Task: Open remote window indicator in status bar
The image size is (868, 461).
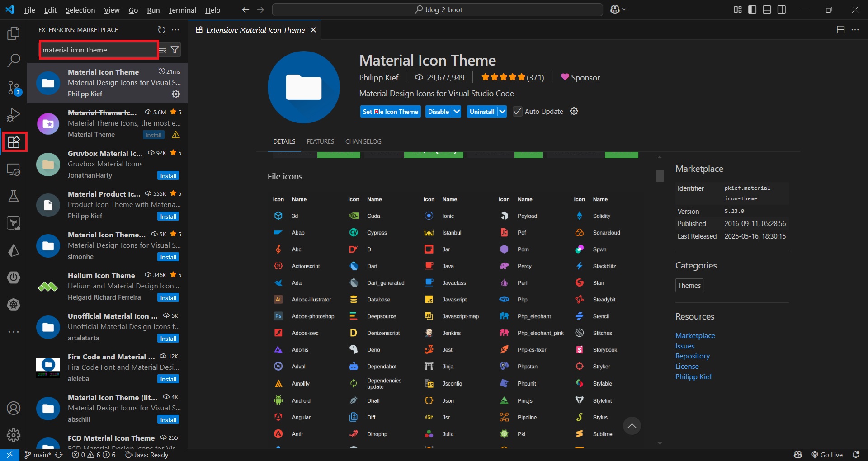Action: point(9,455)
